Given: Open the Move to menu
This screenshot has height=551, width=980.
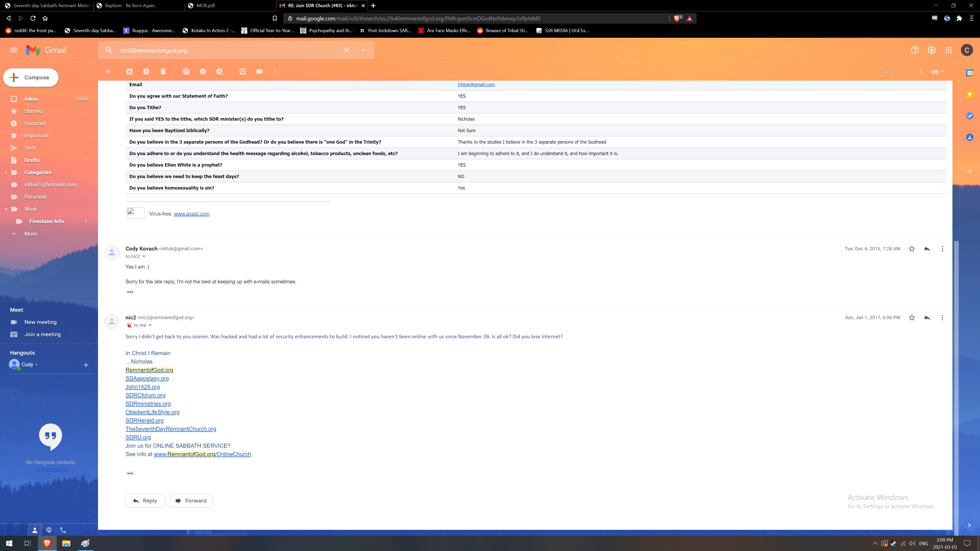Looking at the screenshot, I should (243, 71).
